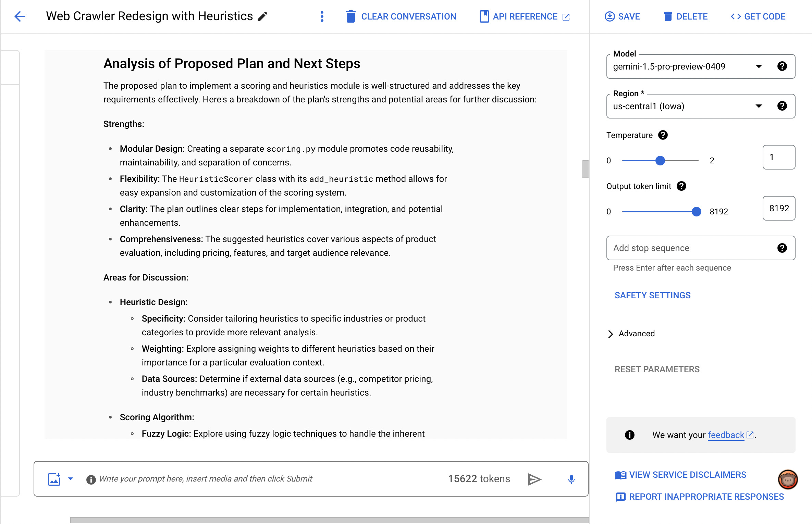Click the monkey avatar icon
Screen dimensions: 812x524
[x=788, y=479]
